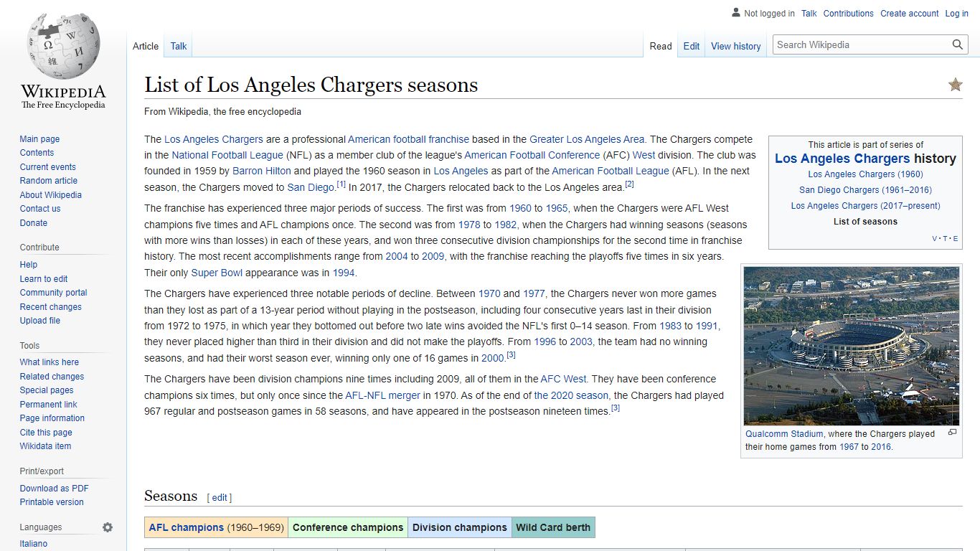Click Download as PDF

pyautogui.click(x=54, y=489)
